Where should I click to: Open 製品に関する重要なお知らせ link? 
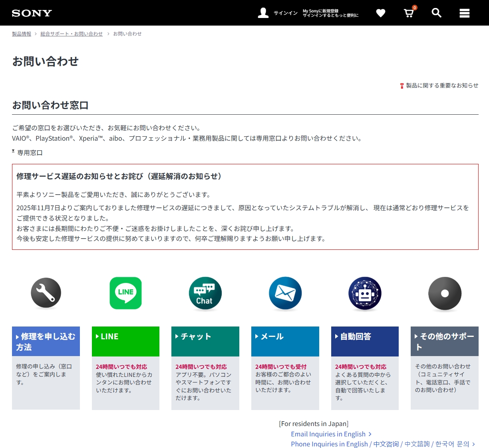tap(441, 86)
